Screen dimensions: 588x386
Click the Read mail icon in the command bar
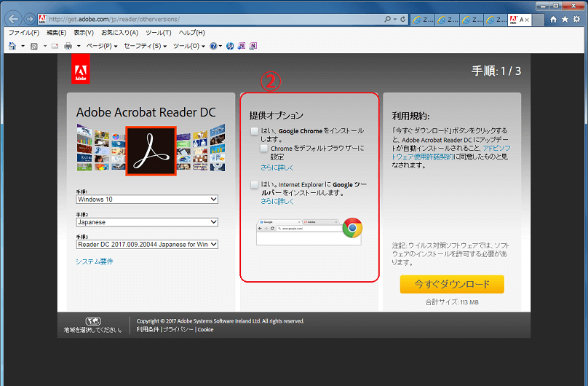[55, 46]
